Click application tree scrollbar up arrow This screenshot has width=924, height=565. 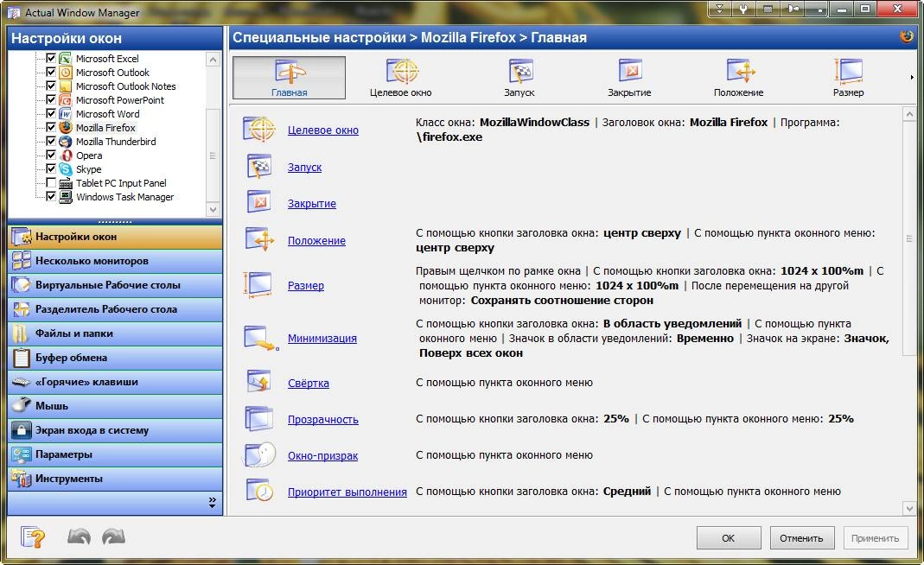(x=213, y=59)
